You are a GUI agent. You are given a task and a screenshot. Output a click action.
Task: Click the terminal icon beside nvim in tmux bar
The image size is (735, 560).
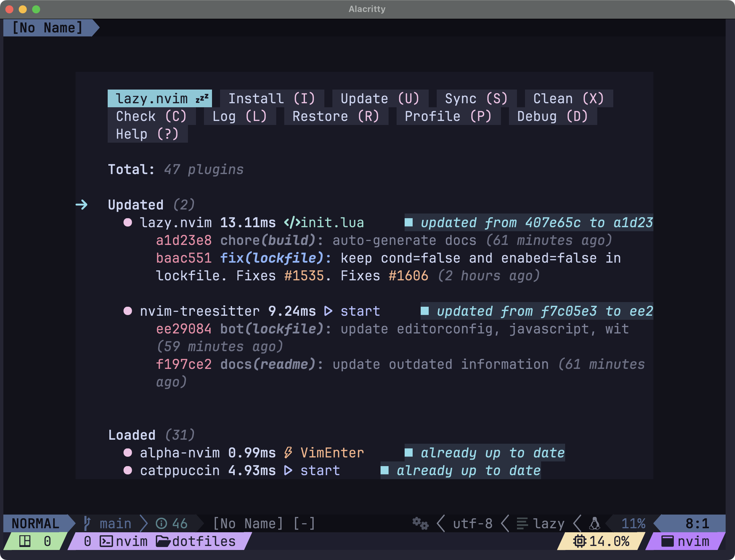click(106, 541)
